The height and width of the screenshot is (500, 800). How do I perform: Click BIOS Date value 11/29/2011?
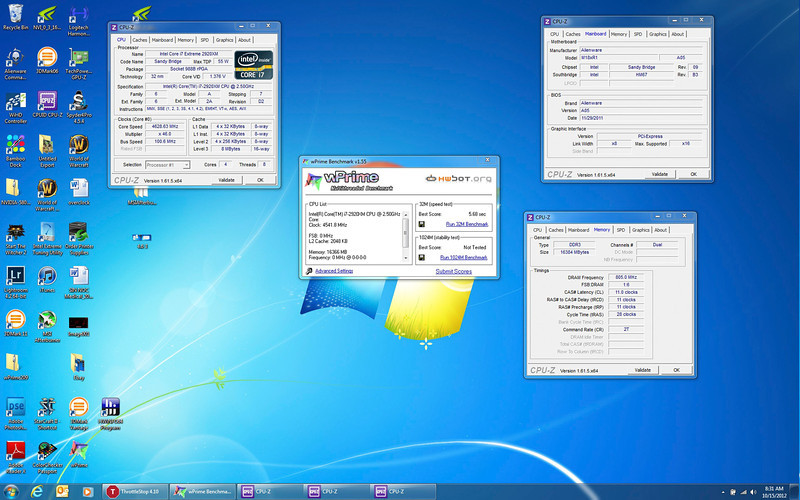[641, 118]
